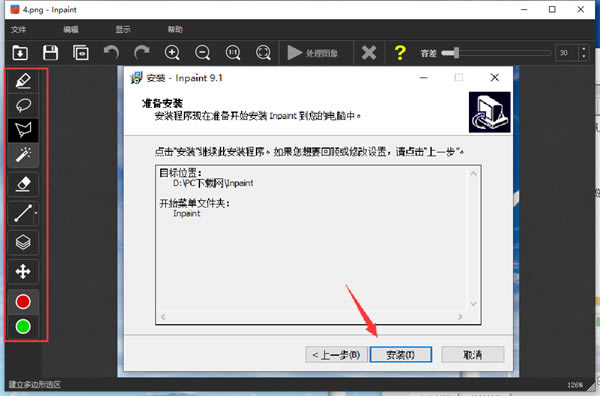Image resolution: width=600 pixels, height=396 pixels.
Task: Select the Lasso tool
Action: pos(23,105)
